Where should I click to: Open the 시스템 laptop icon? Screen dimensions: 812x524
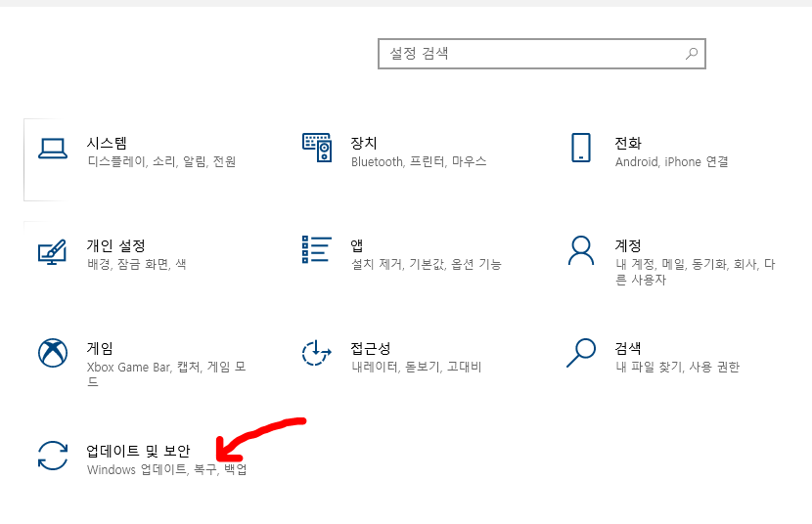[52, 149]
